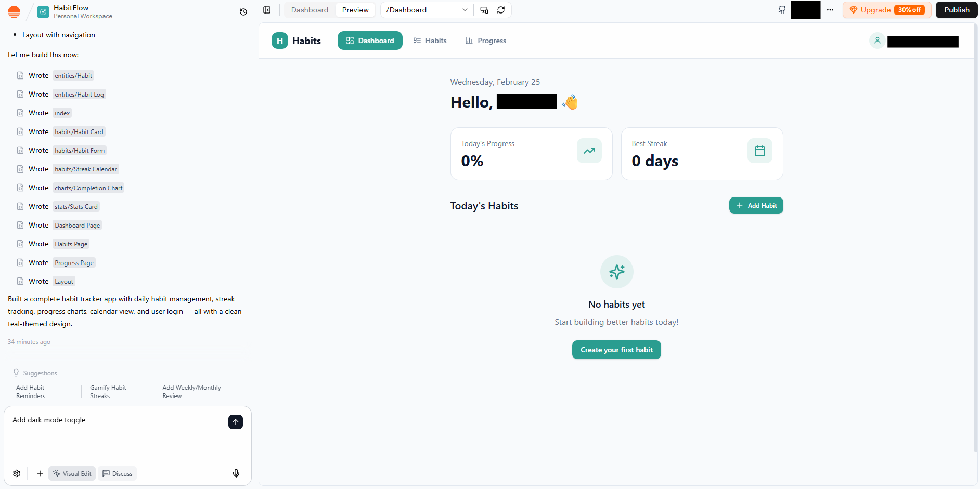
Task: Collapse the chat sidebar panel icon
Action: 267,10
